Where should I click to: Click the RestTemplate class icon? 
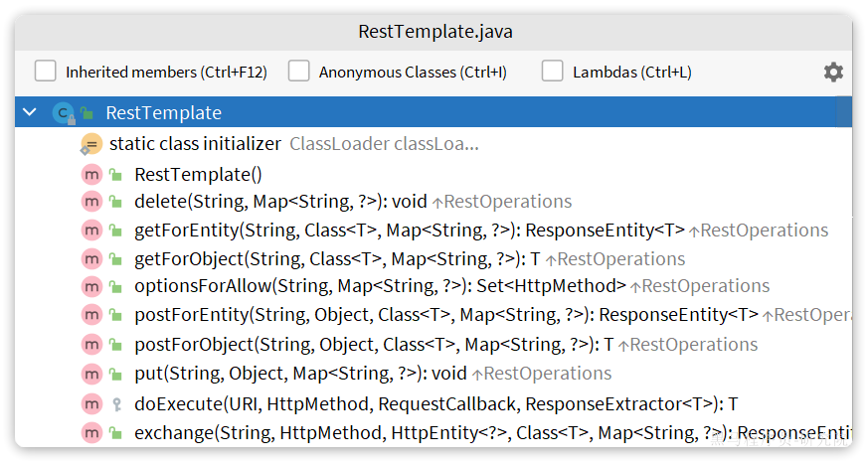coord(64,113)
